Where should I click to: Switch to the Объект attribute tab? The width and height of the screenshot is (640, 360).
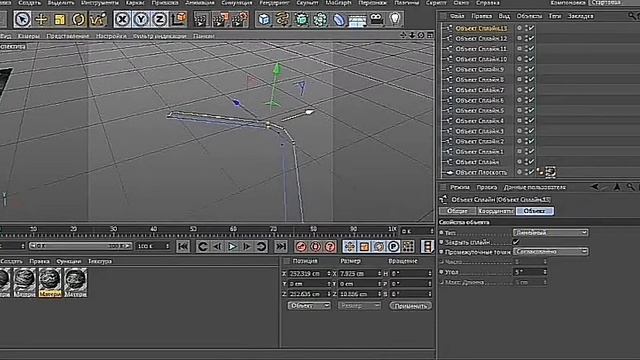coord(535,211)
